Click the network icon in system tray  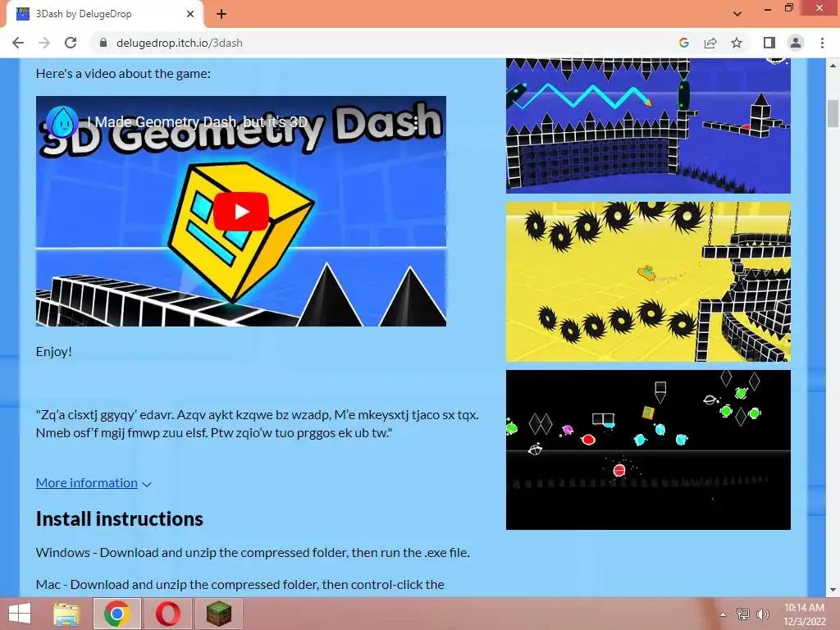coord(743,614)
